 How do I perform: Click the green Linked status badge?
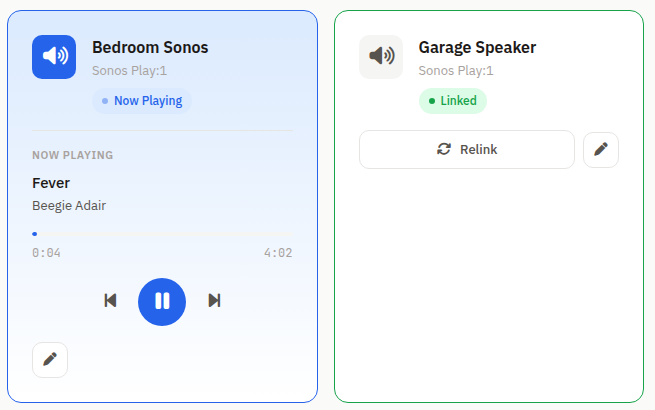tap(453, 101)
